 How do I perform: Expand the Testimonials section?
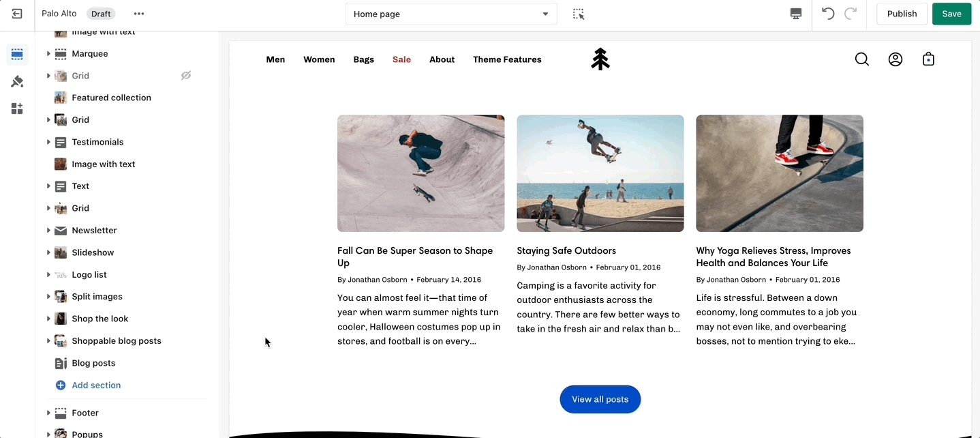(48, 142)
